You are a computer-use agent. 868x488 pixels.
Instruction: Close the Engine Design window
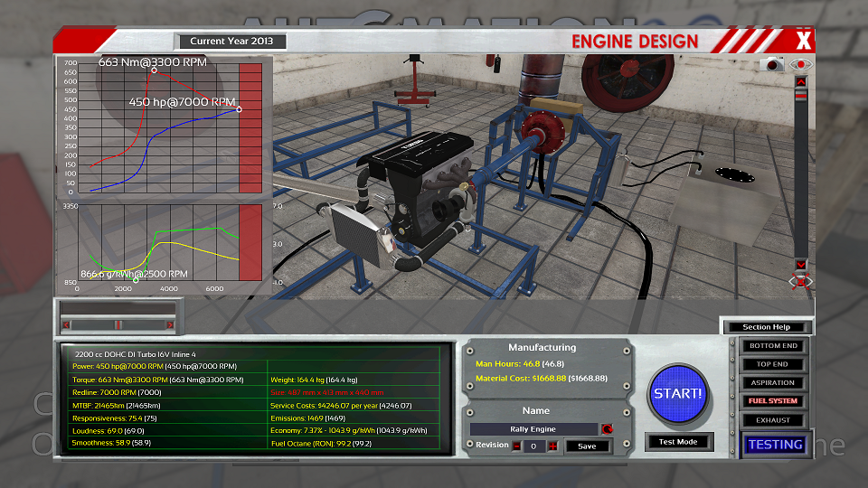803,41
